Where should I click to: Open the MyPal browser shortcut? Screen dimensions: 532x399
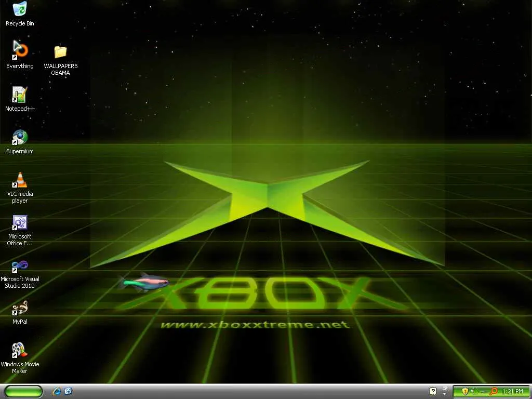[20, 312]
